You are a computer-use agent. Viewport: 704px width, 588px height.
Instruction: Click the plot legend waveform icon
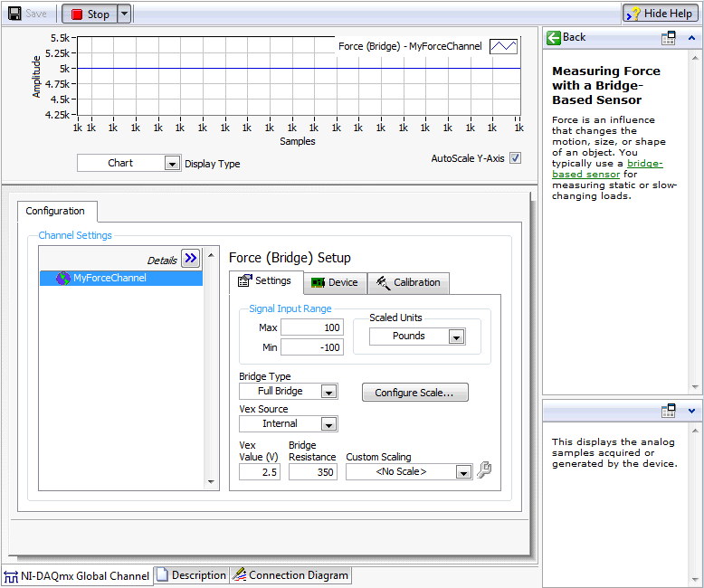pyautogui.click(x=503, y=46)
